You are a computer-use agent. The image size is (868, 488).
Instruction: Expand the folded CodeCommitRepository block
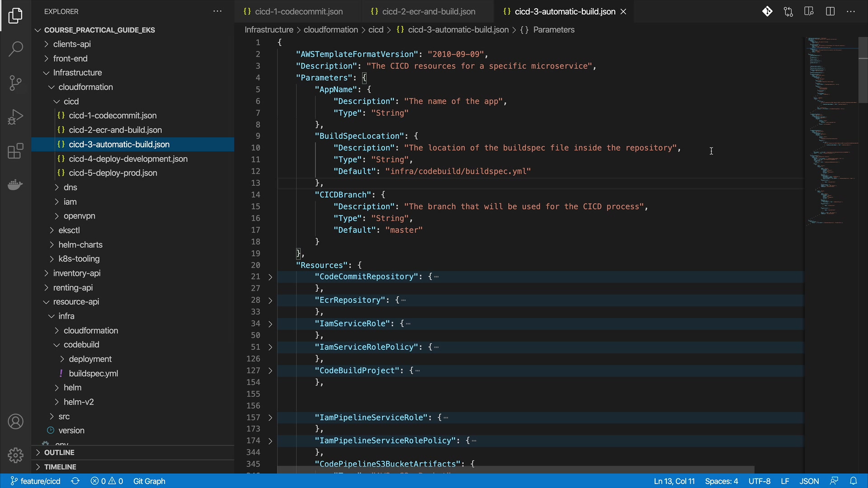270,277
